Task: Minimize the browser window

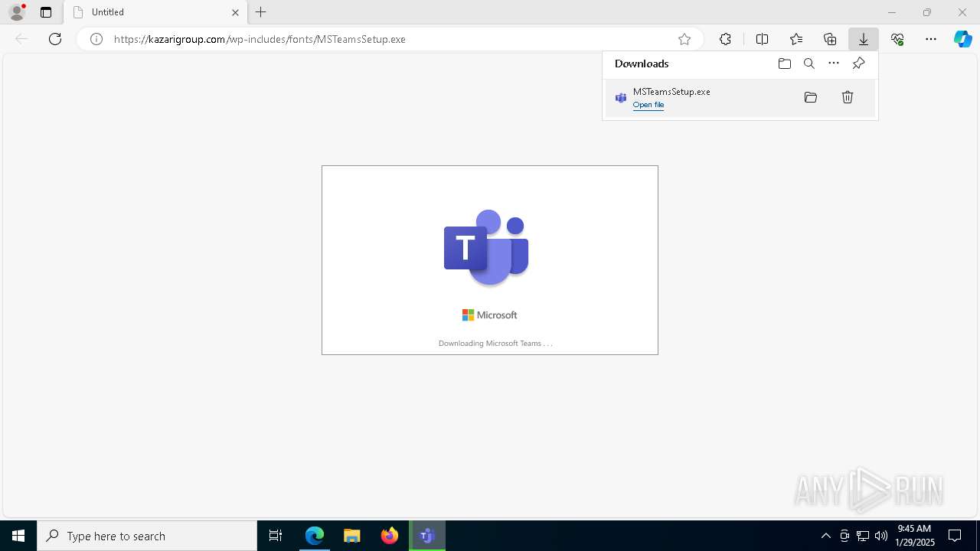Action: tap(892, 12)
